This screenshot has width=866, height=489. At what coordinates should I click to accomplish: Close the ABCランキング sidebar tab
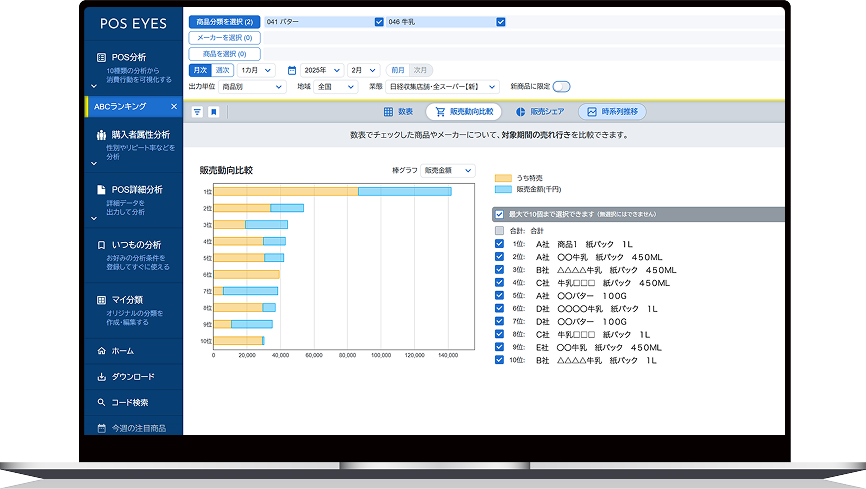(174, 107)
